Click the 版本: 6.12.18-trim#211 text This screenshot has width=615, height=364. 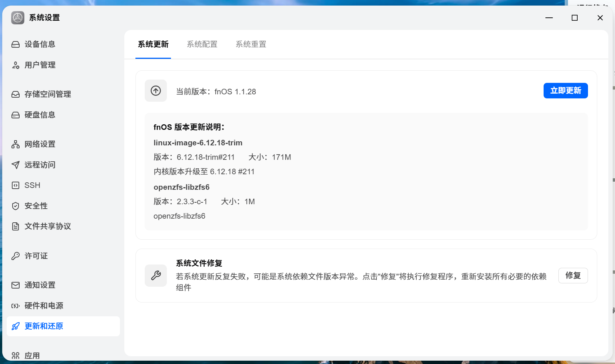coord(194,157)
